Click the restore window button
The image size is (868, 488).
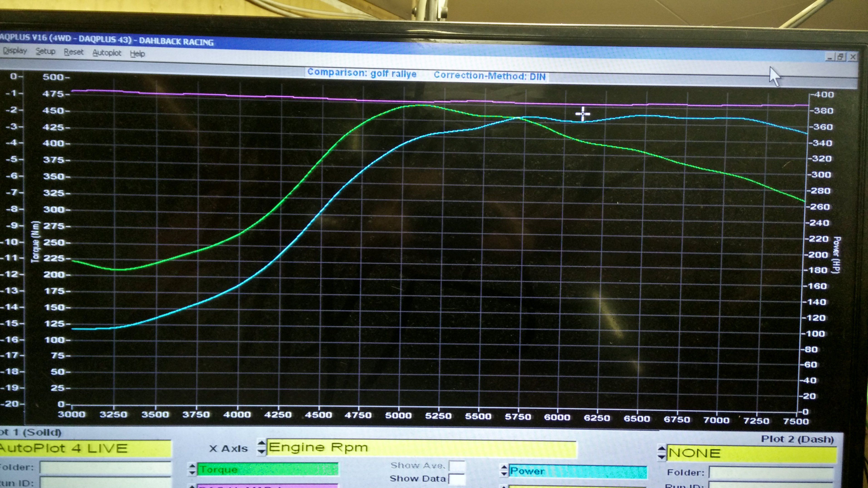click(x=841, y=57)
